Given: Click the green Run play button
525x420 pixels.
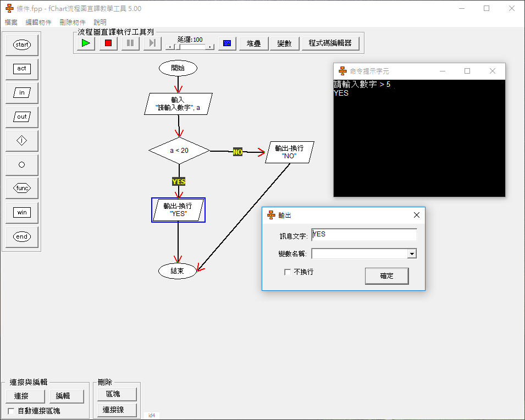Looking at the screenshot, I should point(86,43).
